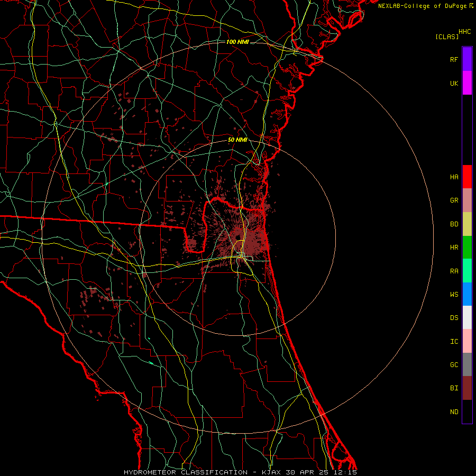The height and width of the screenshot is (476, 476).
Task: Click the RF legend label
Action: (454, 59)
